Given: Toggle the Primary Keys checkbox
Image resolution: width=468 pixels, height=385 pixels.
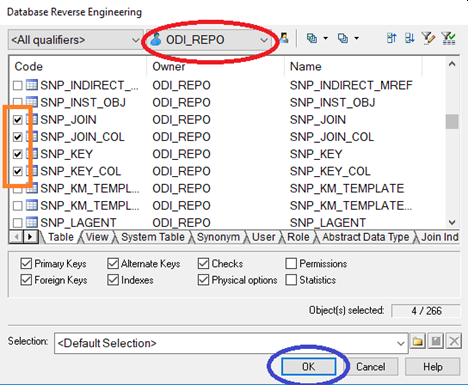Looking at the screenshot, I should point(26,263).
